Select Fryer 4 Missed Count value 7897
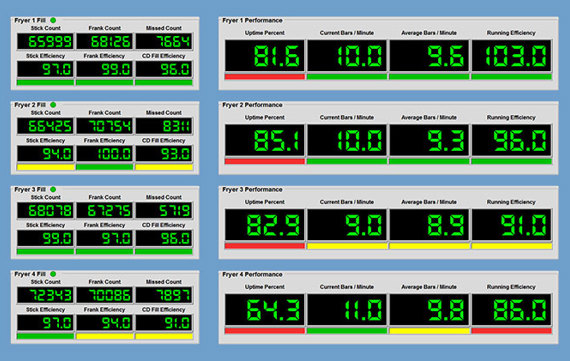The width and height of the screenshot is (570, 361). point(164,295)
